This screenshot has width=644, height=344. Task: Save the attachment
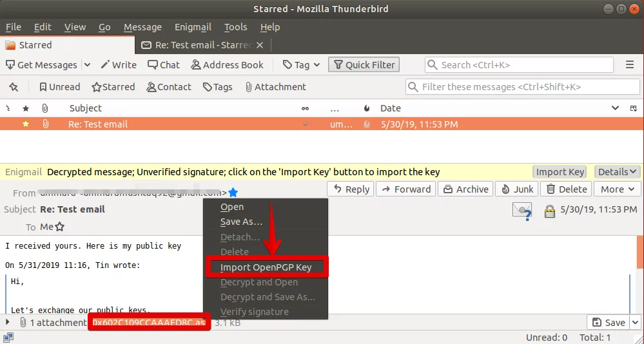pos(609,323)
